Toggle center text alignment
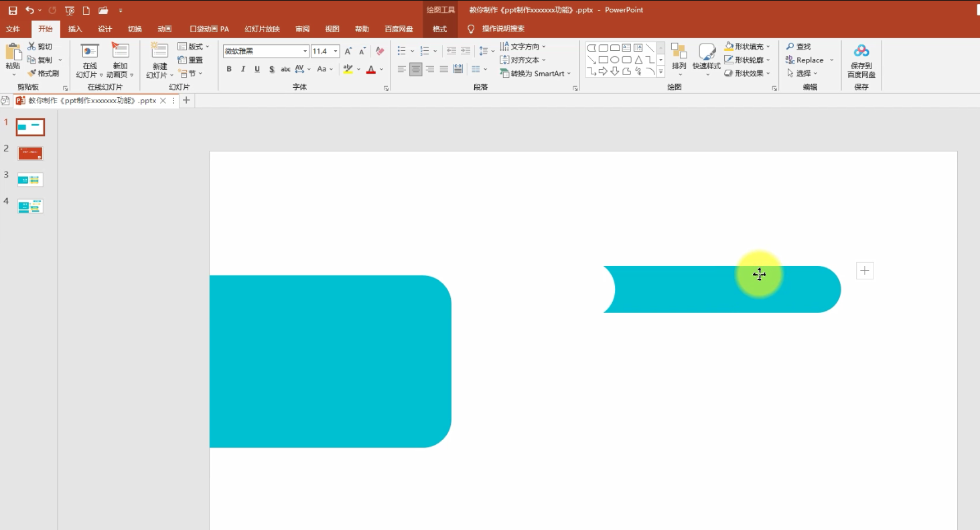The width and height of the screenshot is (980, 530). click(x=416, y=69)
